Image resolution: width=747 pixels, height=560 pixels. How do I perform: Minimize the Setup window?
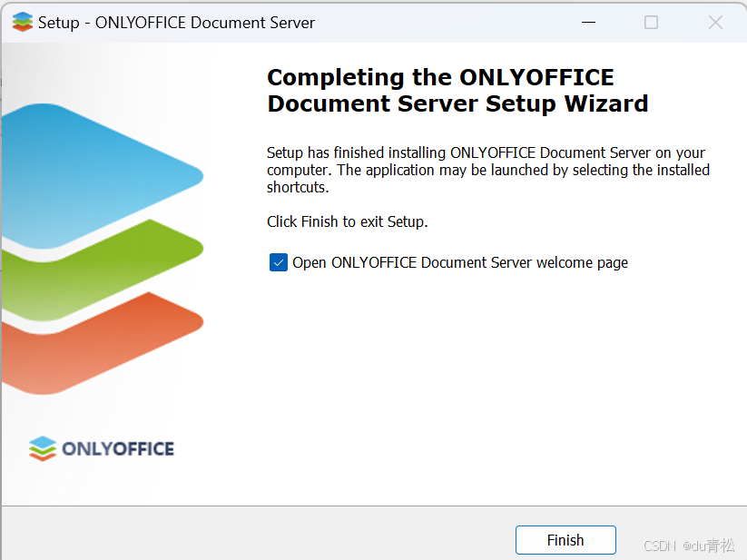pos(589,23)
